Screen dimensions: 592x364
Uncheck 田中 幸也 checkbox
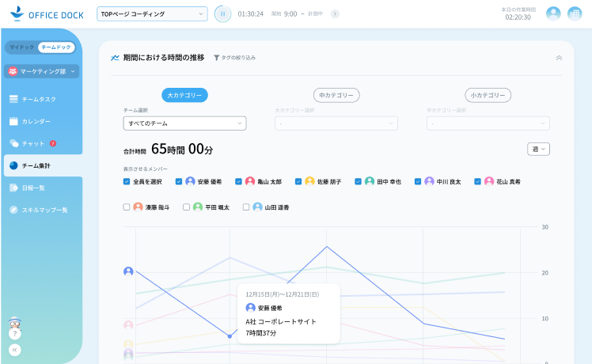(358, 182)
